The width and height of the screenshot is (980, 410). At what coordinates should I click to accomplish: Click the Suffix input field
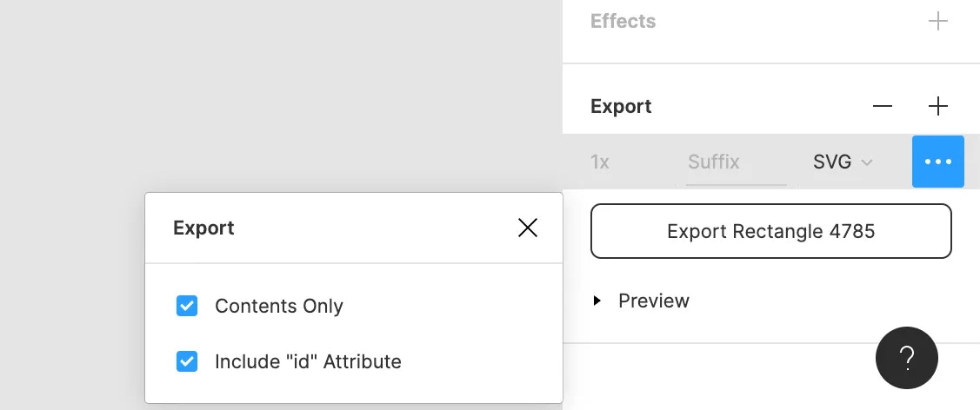tap(737, 162)
